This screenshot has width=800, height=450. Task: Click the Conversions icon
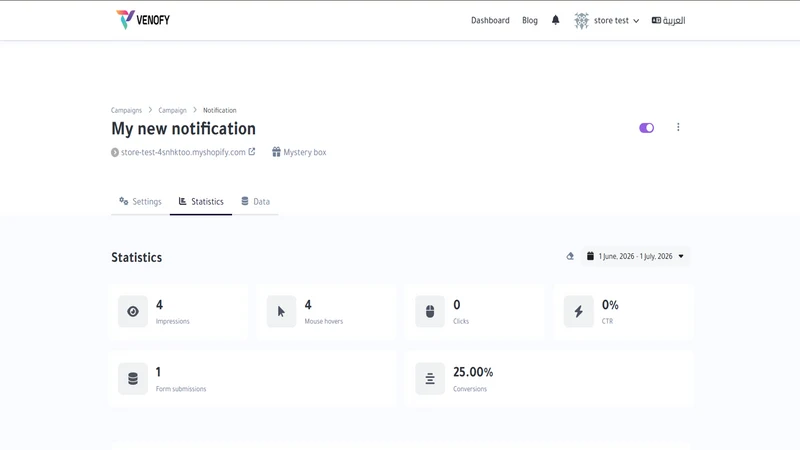[x=430, y=379]
